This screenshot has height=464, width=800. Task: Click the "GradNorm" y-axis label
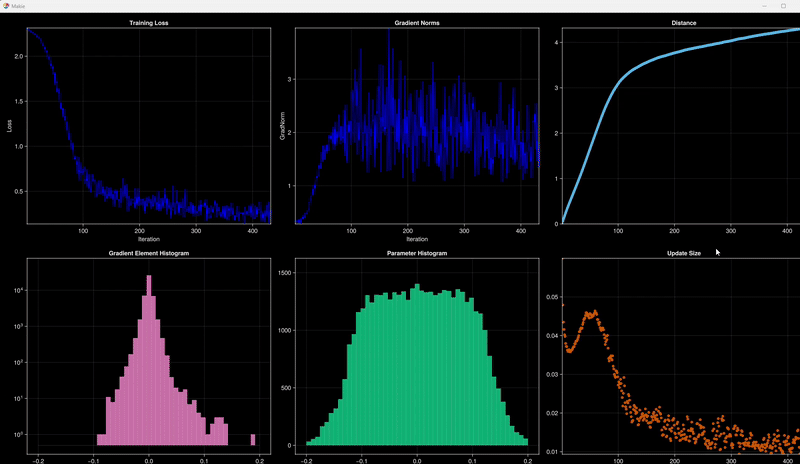(x=282, y=126)
